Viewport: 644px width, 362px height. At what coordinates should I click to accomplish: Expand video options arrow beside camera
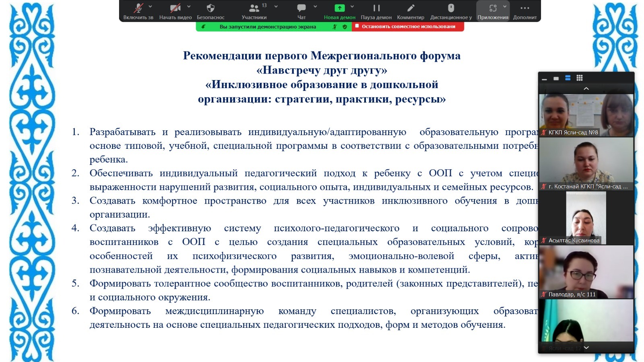(x=189, y=6)
